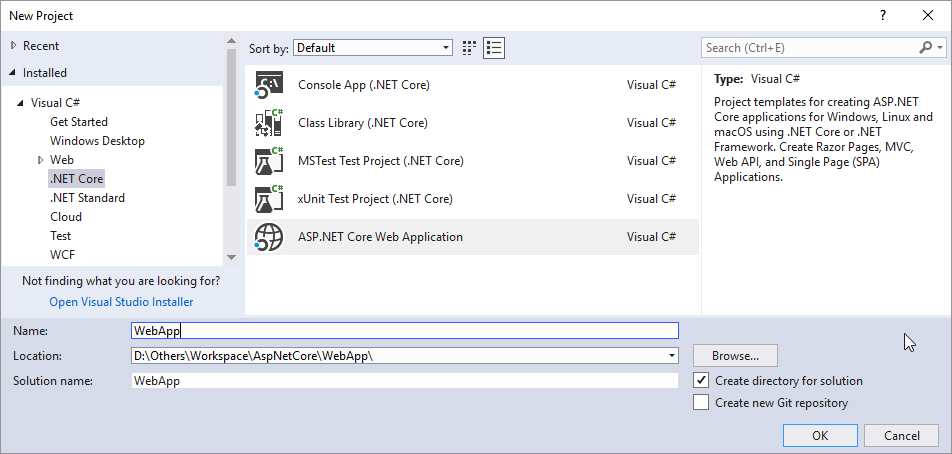Click the OK button
The height and width of the screenshot is (454, 952).
(x=819, y=436)
